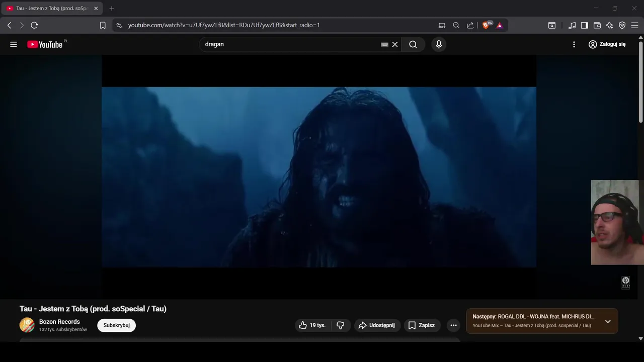644x362 pixels.
Task: Select the Tau - Jestem z Tobą tab
Action: pyautogui.click(x=51, y=9)
